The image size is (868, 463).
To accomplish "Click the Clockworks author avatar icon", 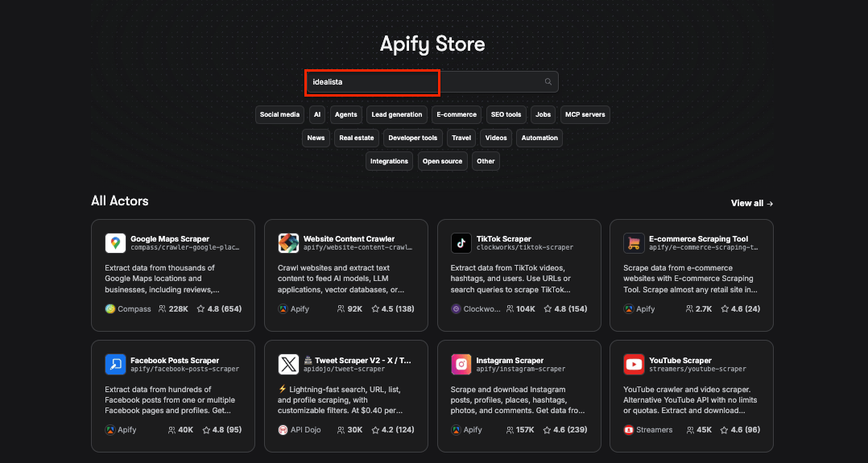I will click(456, 309).
